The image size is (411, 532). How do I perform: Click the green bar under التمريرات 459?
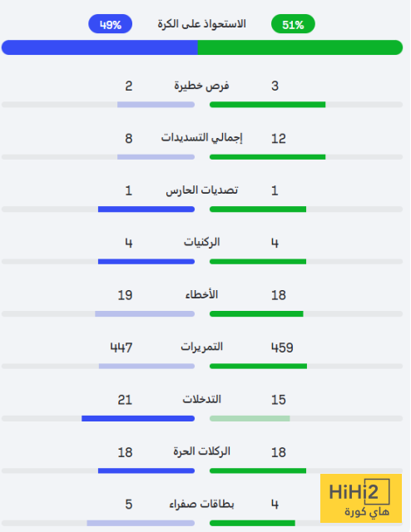click(258, 366)
